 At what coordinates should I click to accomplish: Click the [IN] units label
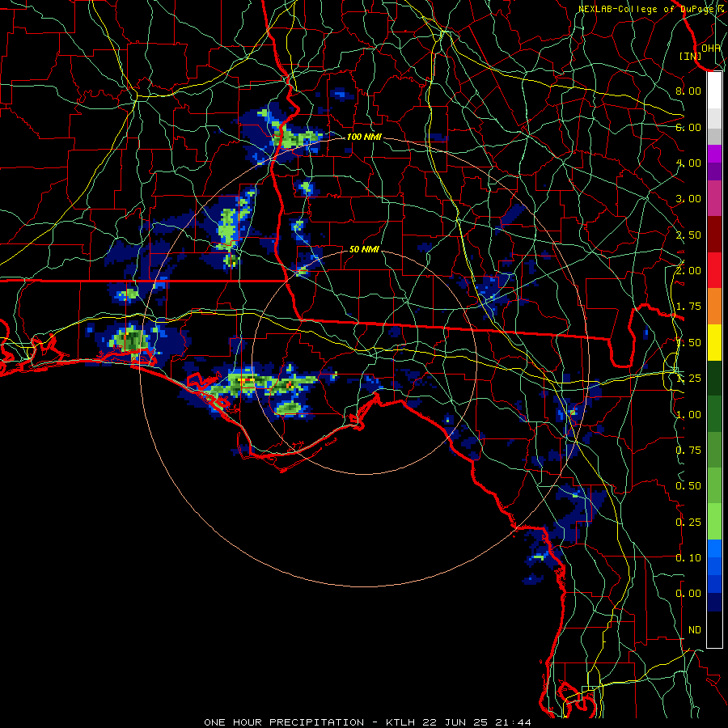click(691, 56)
